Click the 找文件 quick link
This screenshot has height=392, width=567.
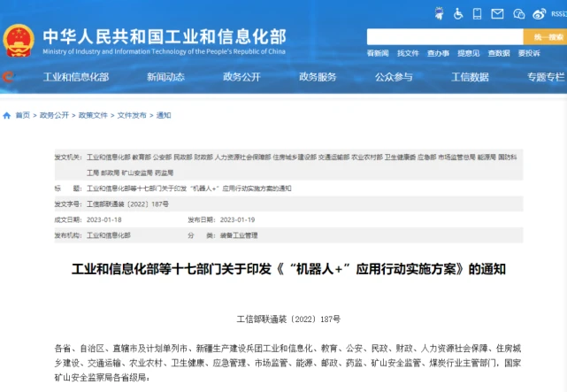[x=408, y=53]
